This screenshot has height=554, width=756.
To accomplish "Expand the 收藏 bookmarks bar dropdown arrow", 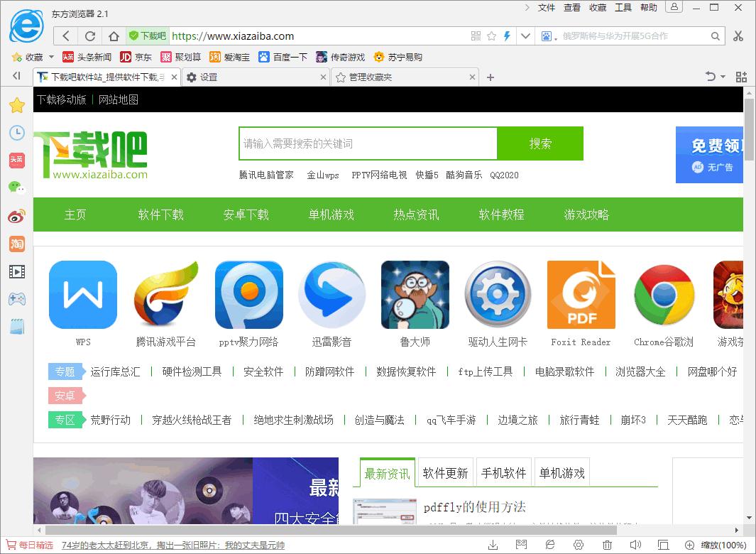I will pos(52,57).
